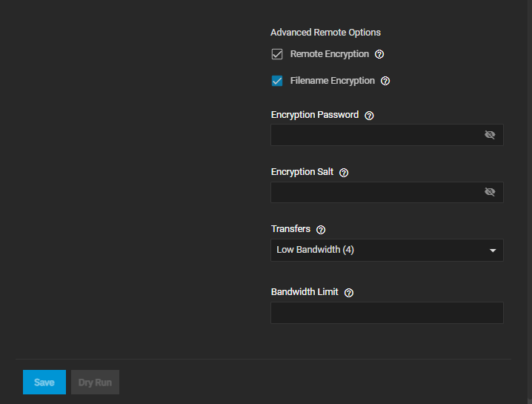The width and height of the screenshot is (532, 404).
Task: Focus the Encryption Salt input field
Action: [376, 192]
